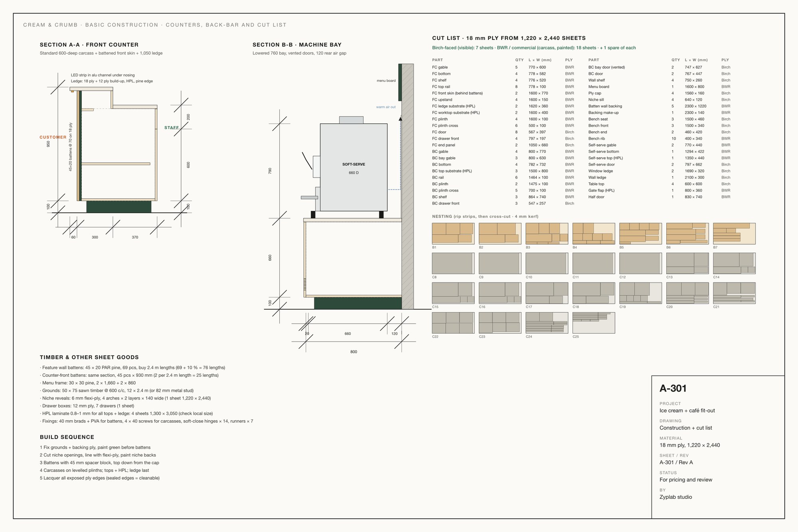Click the SOFT-SERVE machine label

point(354,164)
